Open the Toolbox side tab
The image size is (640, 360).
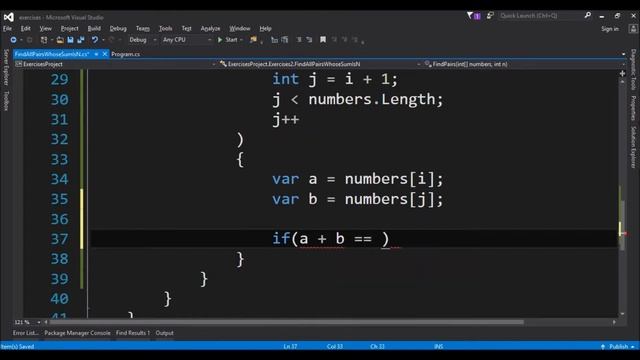tap(6, 101)
